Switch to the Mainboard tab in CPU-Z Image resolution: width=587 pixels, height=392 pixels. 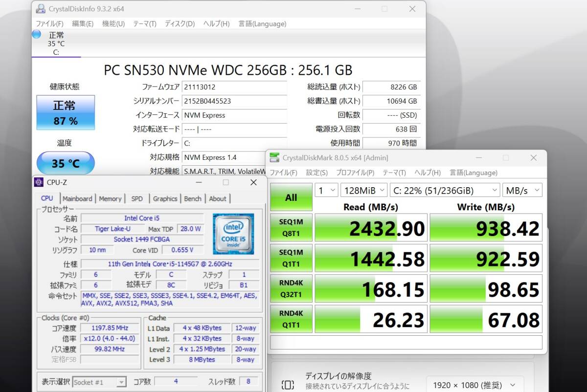tap(77, 198)
